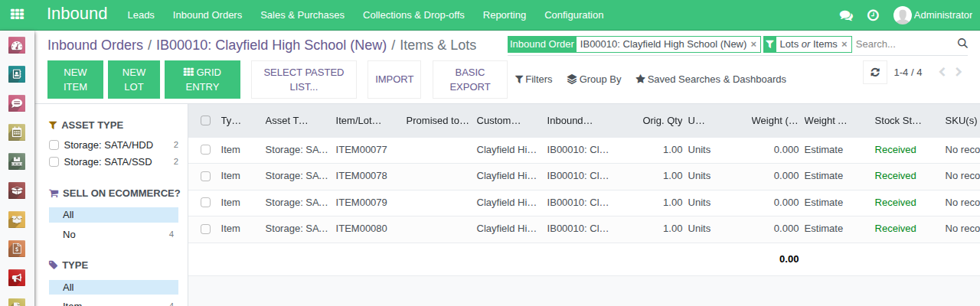Open the discuss chat bubble sidebar icon

tap(17, 103)
